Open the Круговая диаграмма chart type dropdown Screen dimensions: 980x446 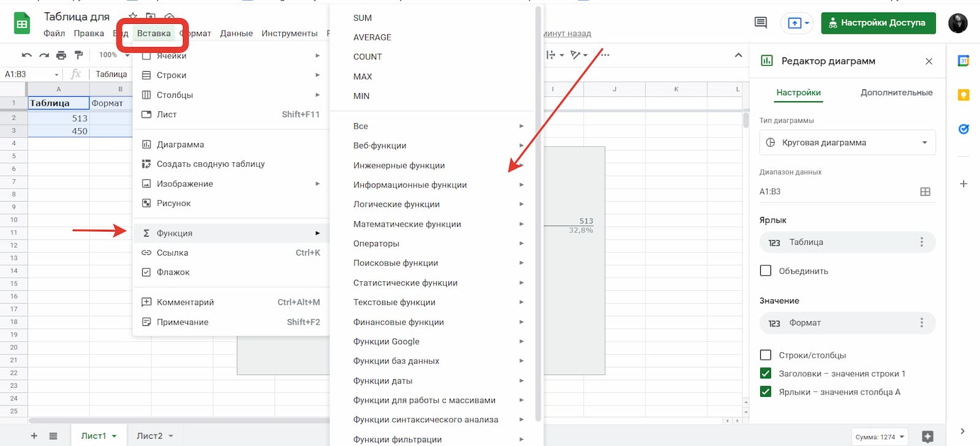point(847,143)
